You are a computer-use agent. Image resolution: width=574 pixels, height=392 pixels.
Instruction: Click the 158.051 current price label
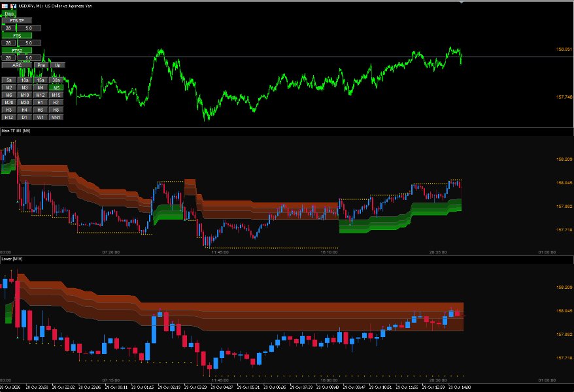click(x=564, y=50)
